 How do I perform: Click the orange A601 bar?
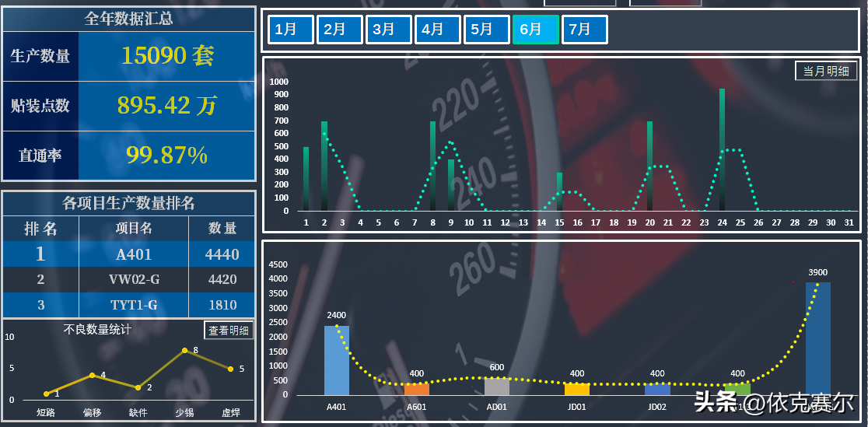point(417,390)
